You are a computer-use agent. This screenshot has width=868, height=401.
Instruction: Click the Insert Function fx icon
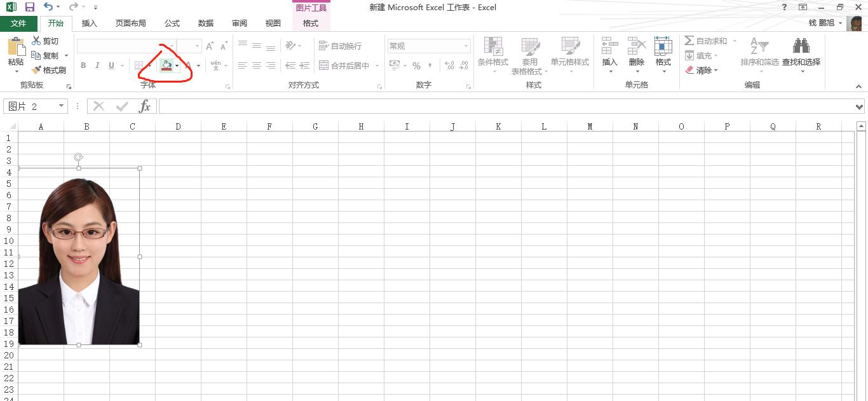(145, 106)
